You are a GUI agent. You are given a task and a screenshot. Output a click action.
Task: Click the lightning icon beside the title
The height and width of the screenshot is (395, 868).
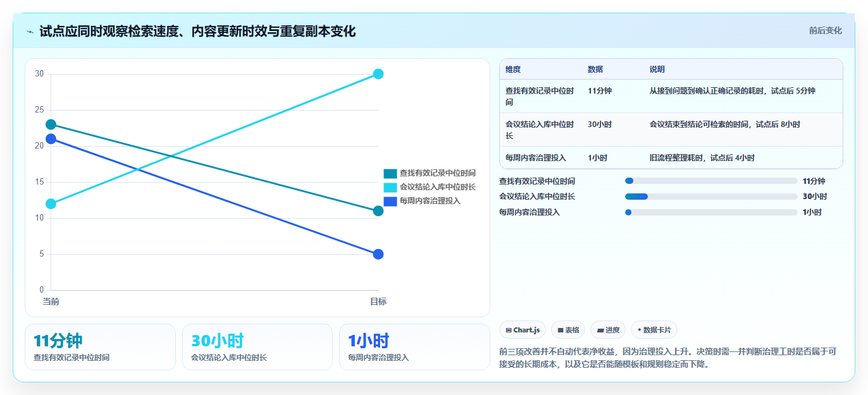click(30, 32)
